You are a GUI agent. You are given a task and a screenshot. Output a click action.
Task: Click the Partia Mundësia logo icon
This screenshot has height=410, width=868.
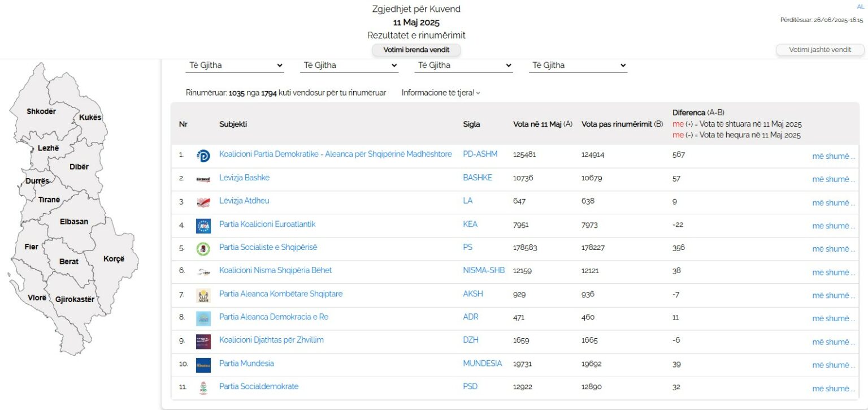203,365
